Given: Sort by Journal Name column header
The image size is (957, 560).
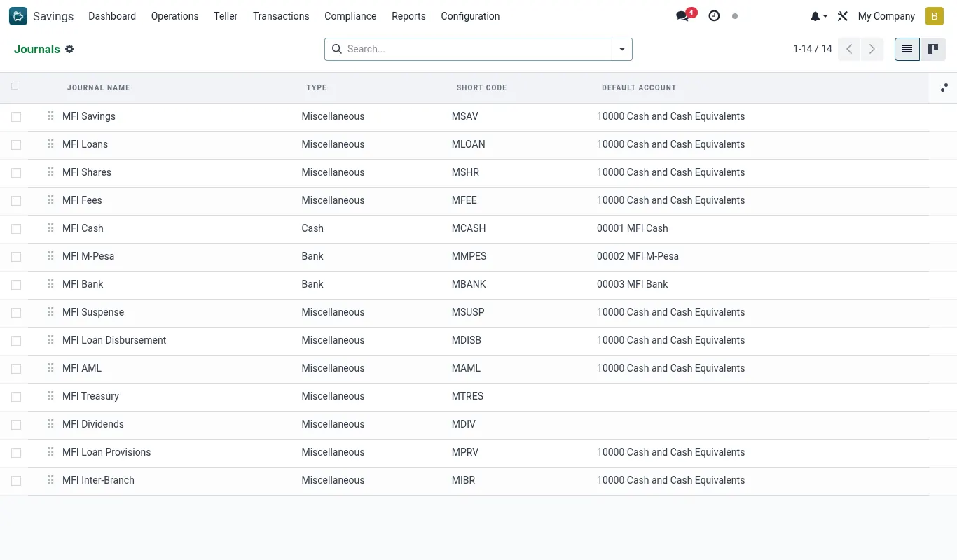Looking at the screenshot, I should pos(98,87).
